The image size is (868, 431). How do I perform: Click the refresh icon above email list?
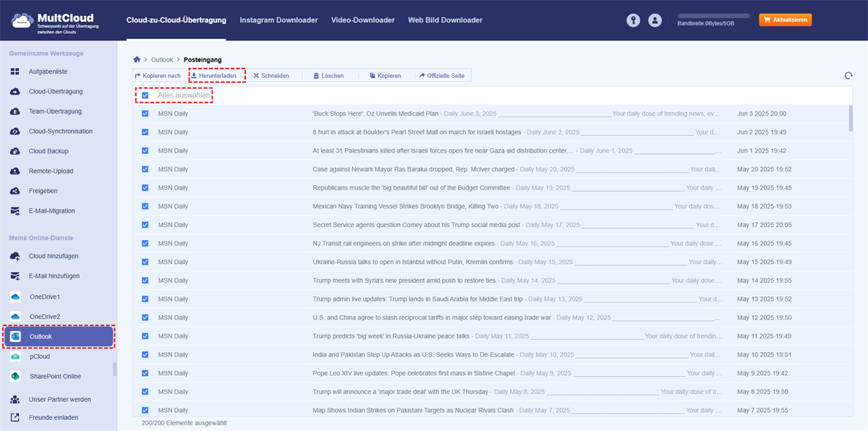coord(848,76)
